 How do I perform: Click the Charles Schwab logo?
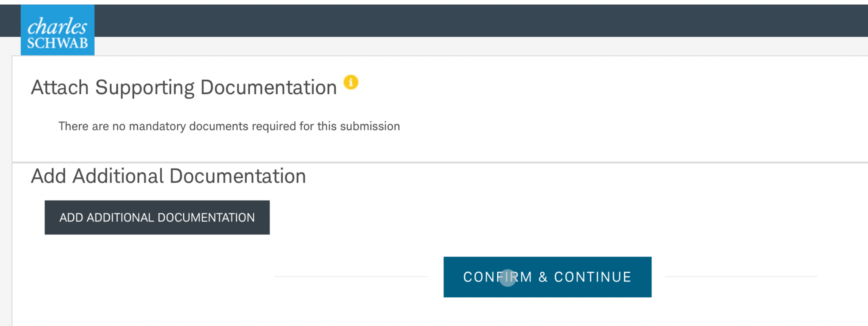(58, 30)
